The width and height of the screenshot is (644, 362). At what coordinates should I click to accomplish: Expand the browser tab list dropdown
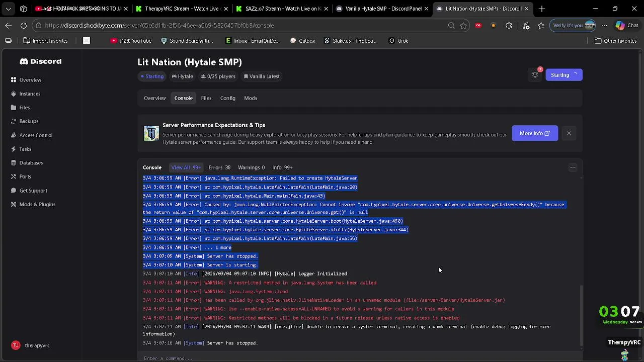9,9
